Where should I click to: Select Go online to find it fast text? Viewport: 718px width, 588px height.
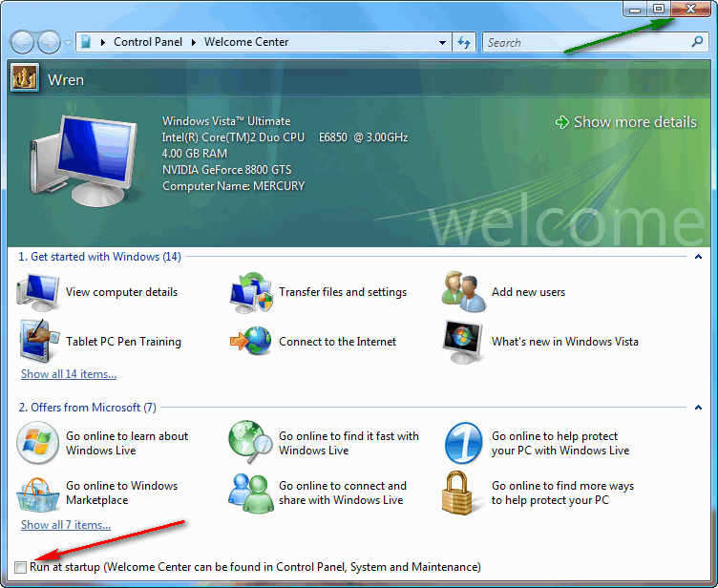point(348,443)
